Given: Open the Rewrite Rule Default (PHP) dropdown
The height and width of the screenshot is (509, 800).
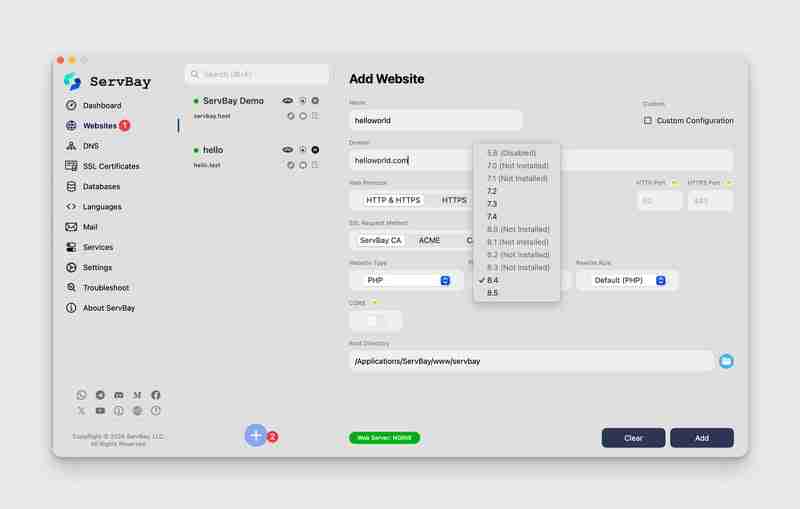Looking at the screenshot, I should coord(626,280).
